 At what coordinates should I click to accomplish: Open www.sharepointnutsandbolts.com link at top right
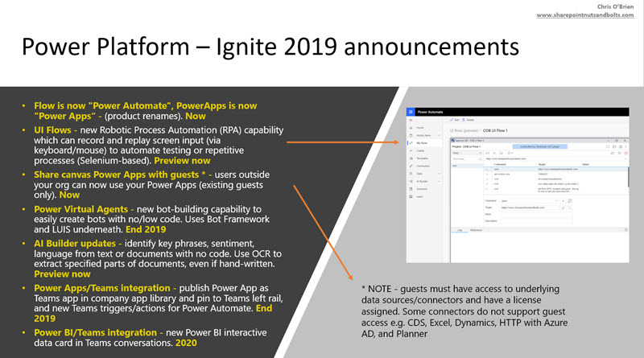point(585,15)
